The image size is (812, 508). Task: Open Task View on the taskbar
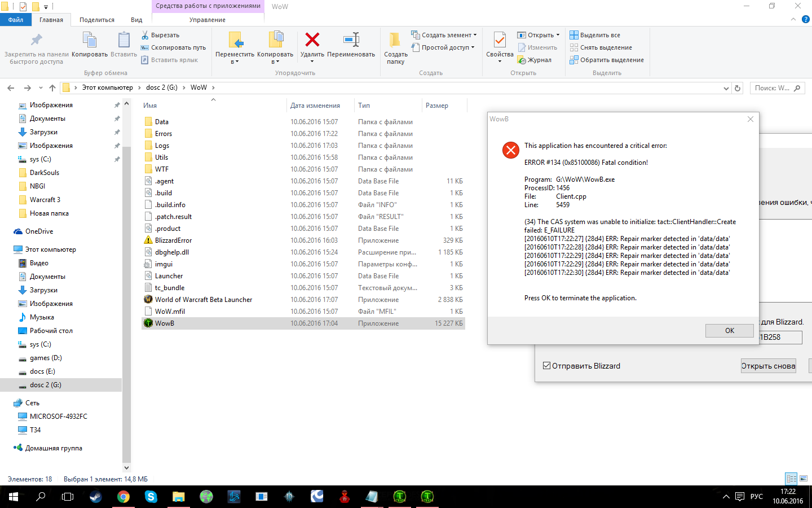coord(68,497)
